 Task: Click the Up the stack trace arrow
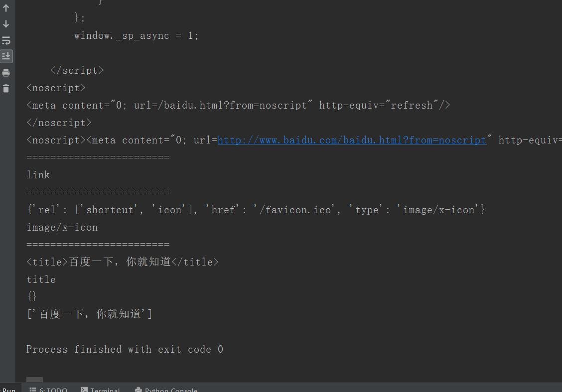(6, 8)
